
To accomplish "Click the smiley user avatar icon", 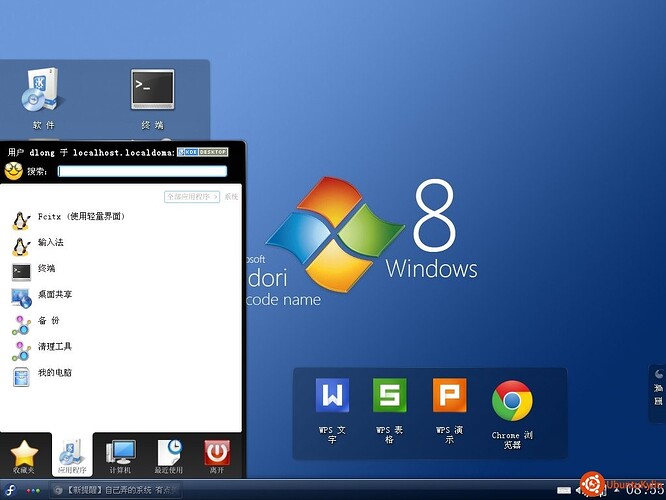I will click(x=13, y=171).
